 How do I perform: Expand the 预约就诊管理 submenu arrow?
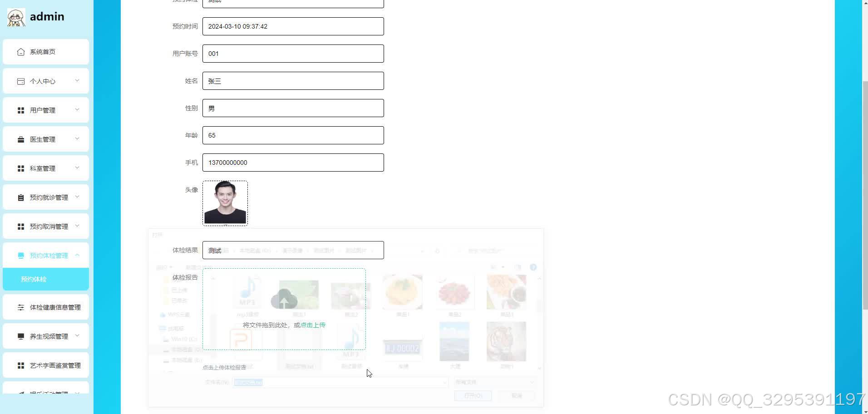pos(77,197)
